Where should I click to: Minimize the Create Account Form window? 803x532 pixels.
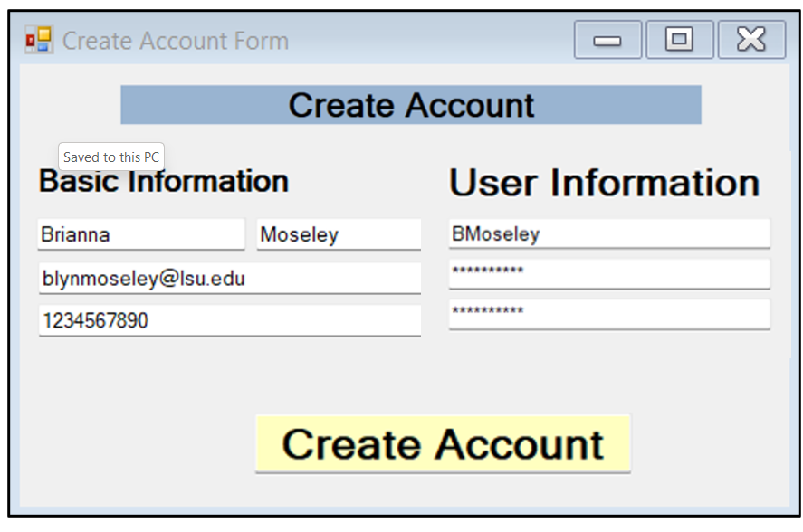point(607,39)
